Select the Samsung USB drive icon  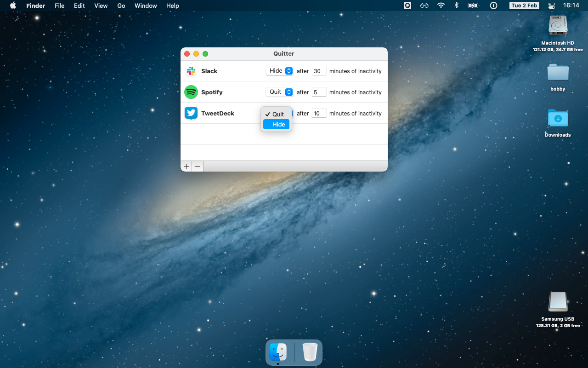tap(558, 302)
